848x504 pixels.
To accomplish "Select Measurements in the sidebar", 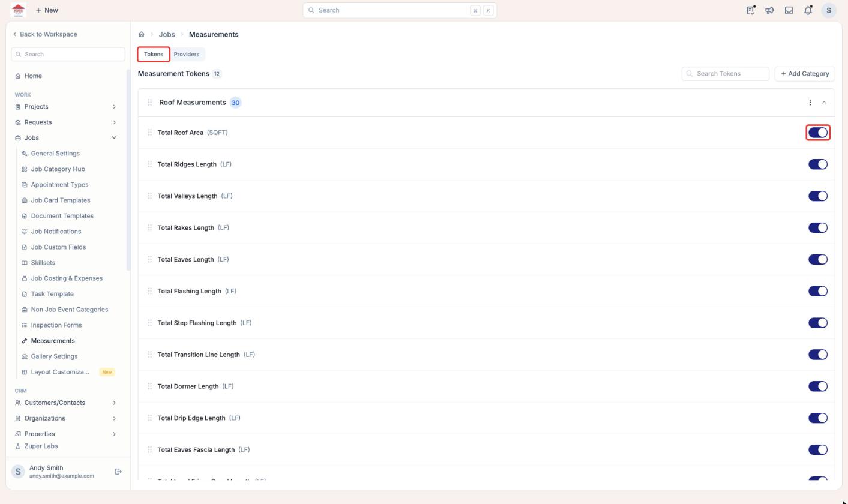I will point(53,341).
